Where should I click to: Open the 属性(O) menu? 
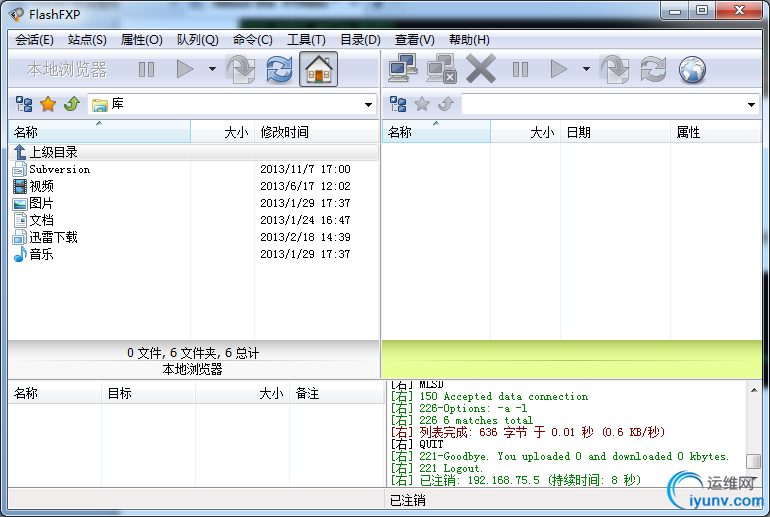141,40
